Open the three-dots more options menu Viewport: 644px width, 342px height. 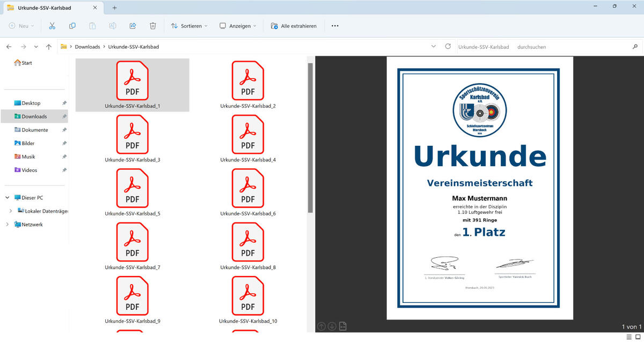335,26
